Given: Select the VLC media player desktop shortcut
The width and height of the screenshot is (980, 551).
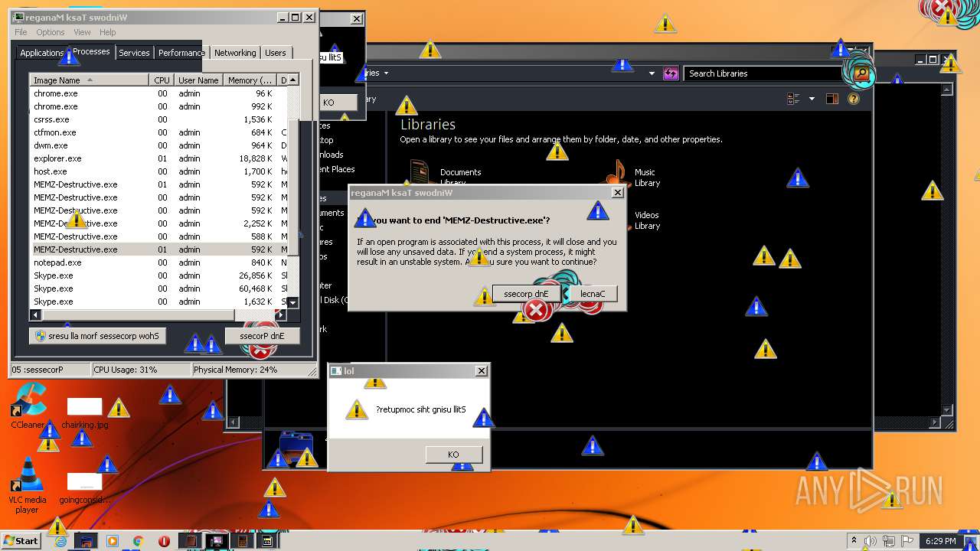Looking at the screenshot, I should 27,484.
